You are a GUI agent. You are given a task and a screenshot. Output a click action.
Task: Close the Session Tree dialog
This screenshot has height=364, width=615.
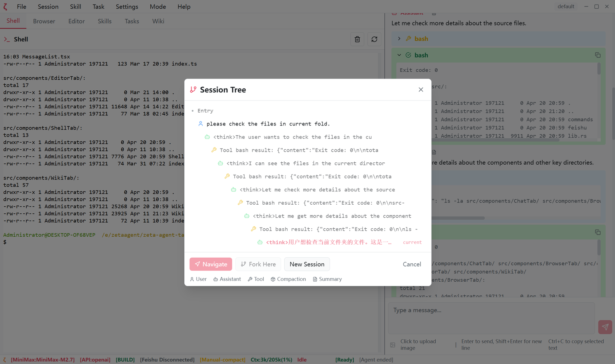[x=420, y=90]
